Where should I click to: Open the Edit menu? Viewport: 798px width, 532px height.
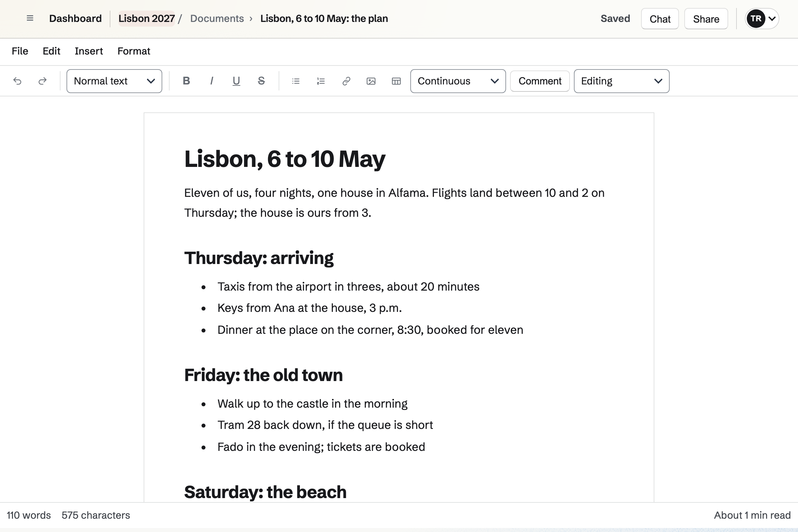(52, 51)
